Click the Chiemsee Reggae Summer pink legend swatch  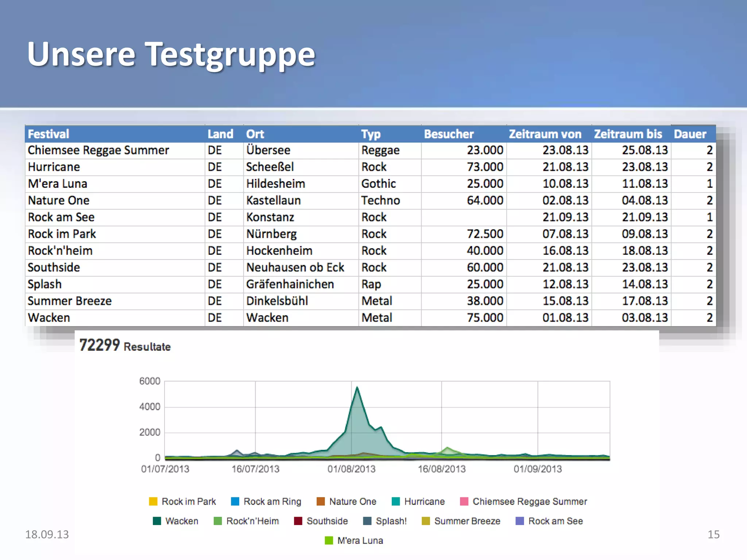464,501
